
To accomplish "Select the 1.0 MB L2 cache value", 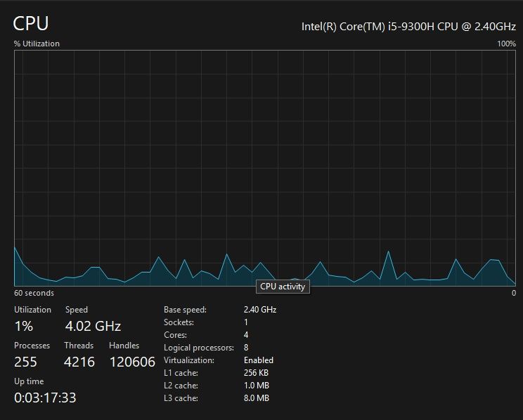I will point(257,386).
